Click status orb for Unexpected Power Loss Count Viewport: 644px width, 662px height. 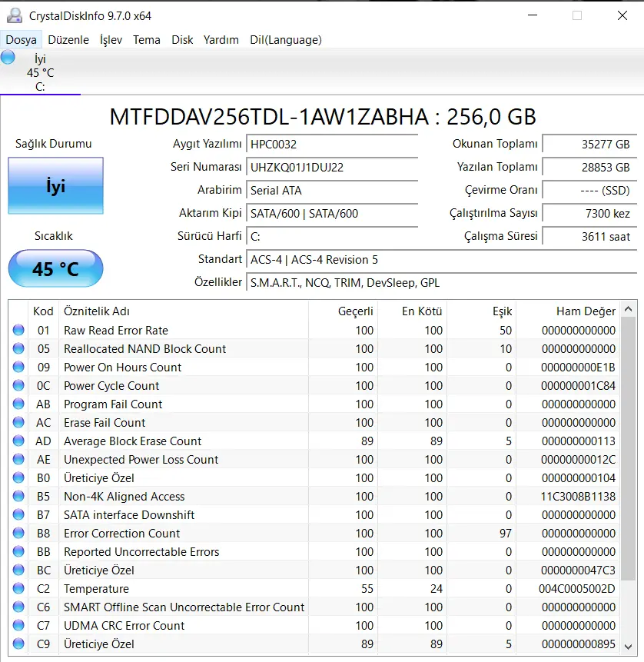(18, 459)
